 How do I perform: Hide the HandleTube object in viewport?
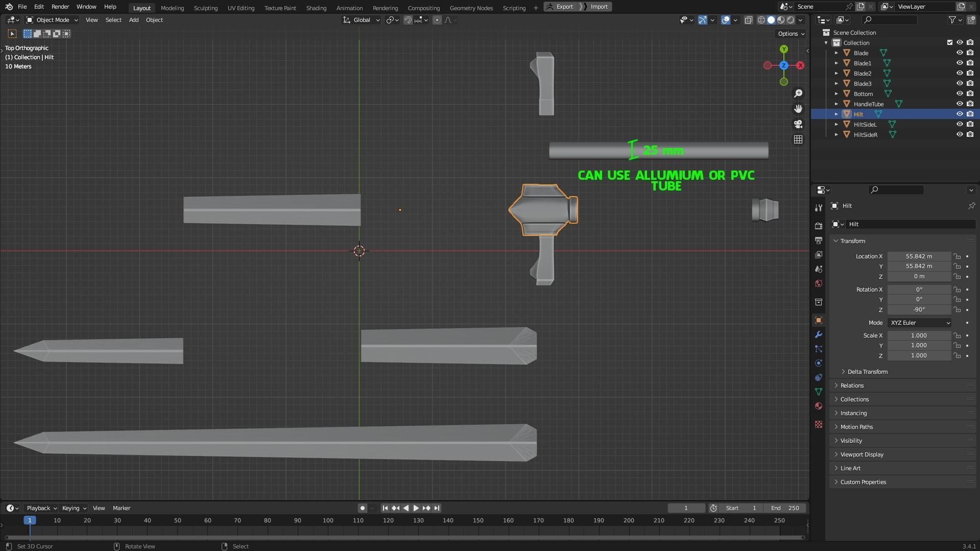click(960, 104)
